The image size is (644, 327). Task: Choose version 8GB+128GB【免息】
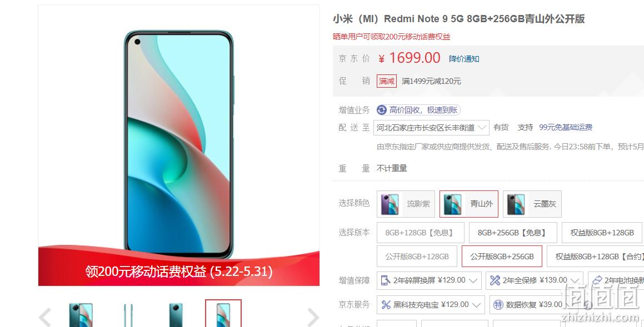(x=421, y=233)
